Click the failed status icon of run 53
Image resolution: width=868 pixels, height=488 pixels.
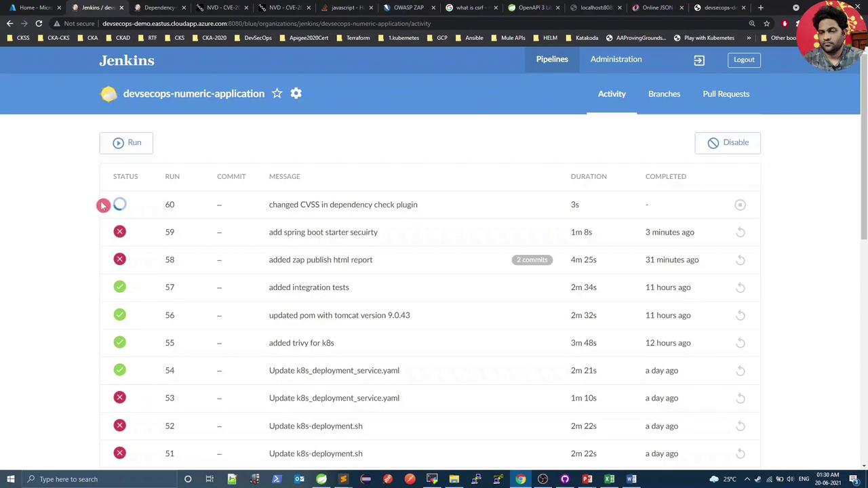click(x=119, y=398)
